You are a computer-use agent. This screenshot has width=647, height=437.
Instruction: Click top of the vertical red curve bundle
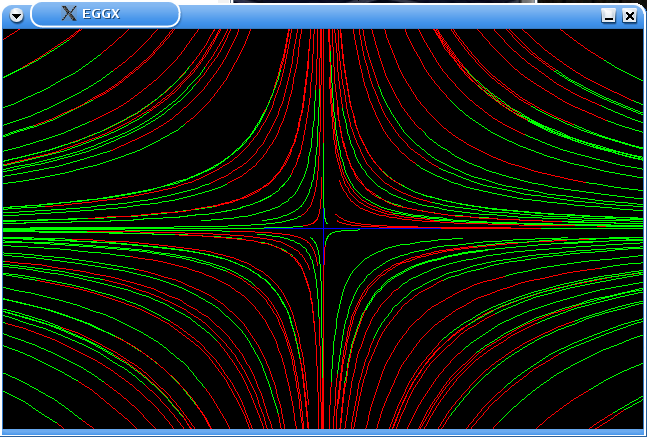pyautogui.click(x=322, y=33)
